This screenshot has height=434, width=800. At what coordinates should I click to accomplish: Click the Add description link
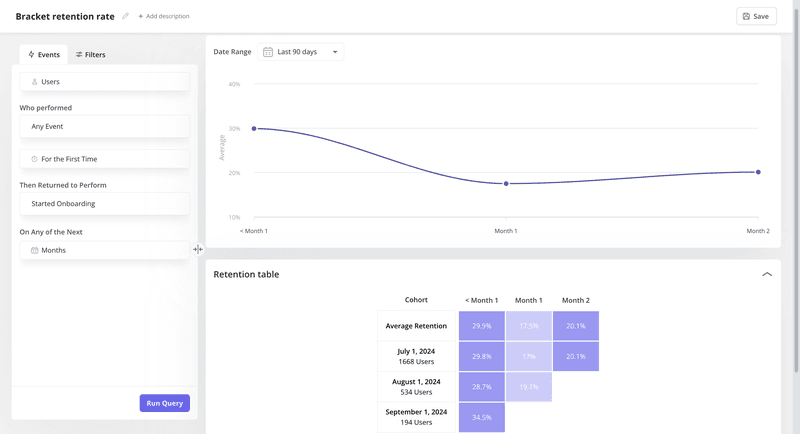(164, 16)
